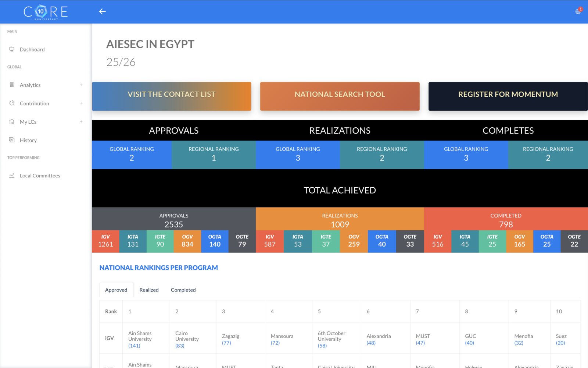Open the globe notifications icon
Screen dimensions: 588x368
(x=578, y=11)
